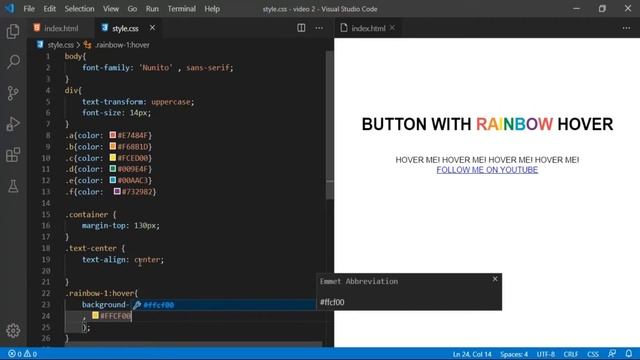Open the Help menu
Image resolution: width=640 pixels, height=360 pixels.
212,9
